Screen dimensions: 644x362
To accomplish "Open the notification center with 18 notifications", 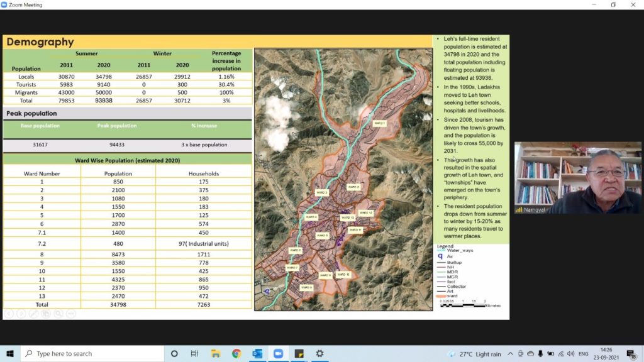I will pos(631,354).
